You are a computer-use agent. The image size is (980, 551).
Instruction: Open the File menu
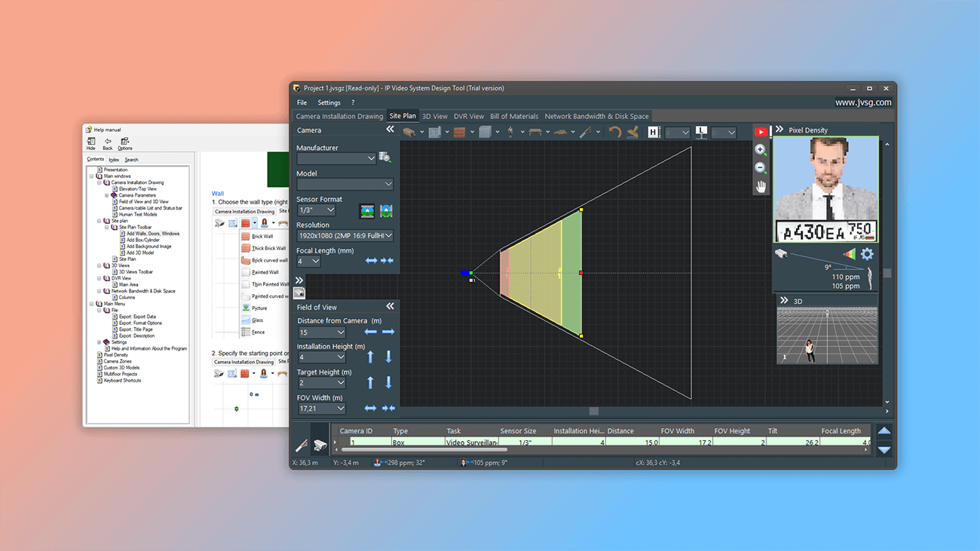click(302, 103)
